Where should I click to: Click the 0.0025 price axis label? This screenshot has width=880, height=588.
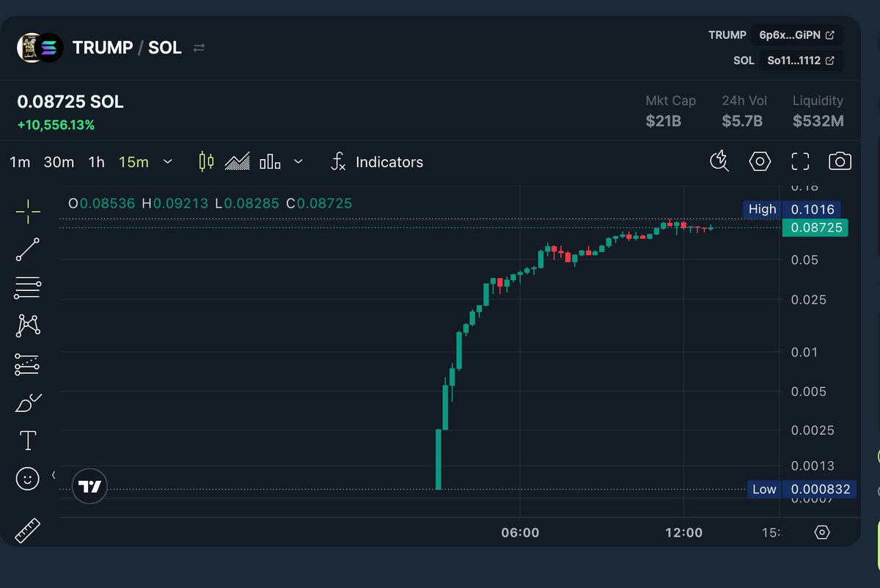813,430
